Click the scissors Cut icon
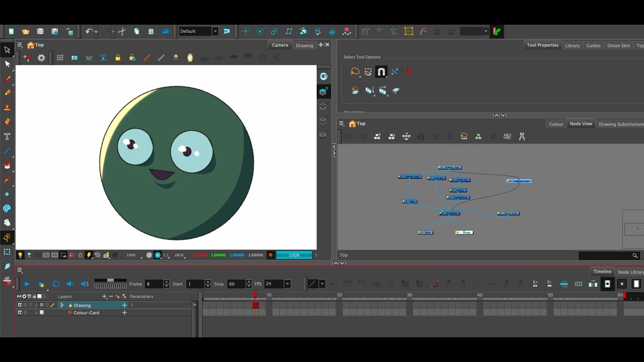 122,31
